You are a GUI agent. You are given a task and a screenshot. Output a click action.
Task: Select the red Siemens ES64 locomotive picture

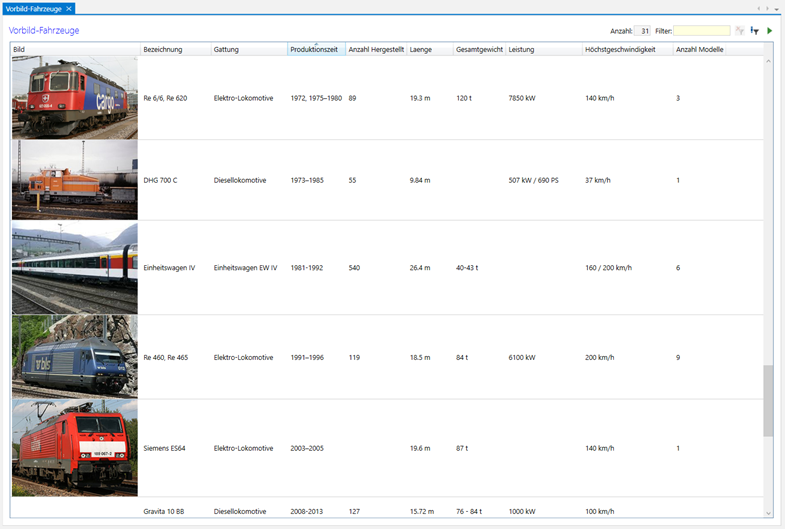(x=75, y=448)
